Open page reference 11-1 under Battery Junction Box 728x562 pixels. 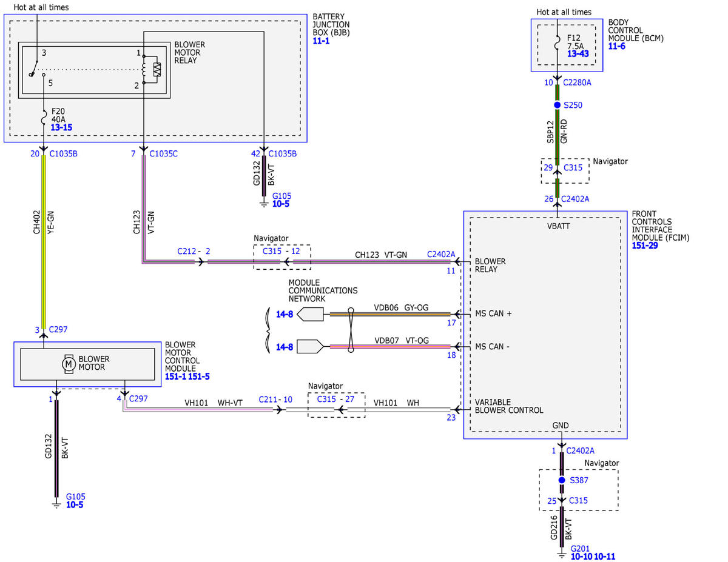[321, 41]
